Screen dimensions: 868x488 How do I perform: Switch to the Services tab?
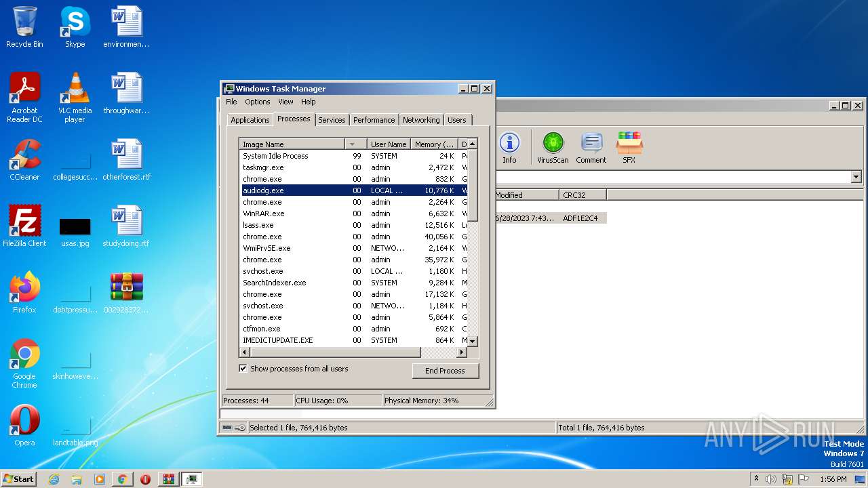pos(332,120)
